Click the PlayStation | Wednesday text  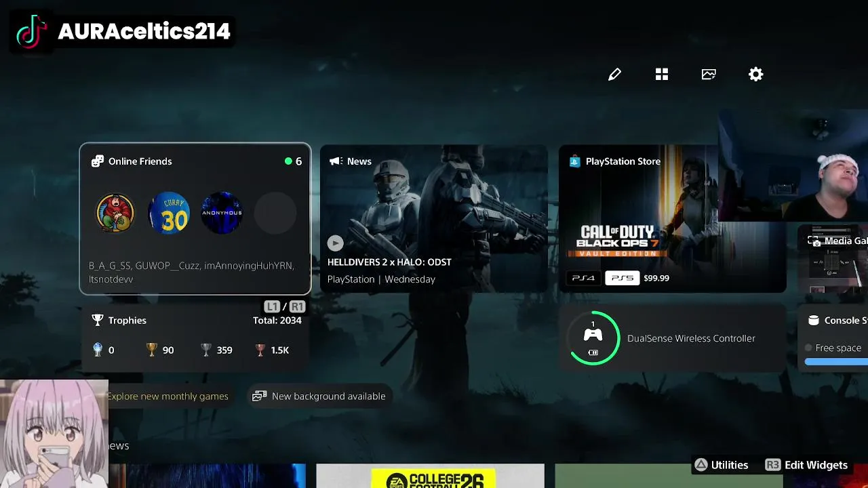pos(381,279)
